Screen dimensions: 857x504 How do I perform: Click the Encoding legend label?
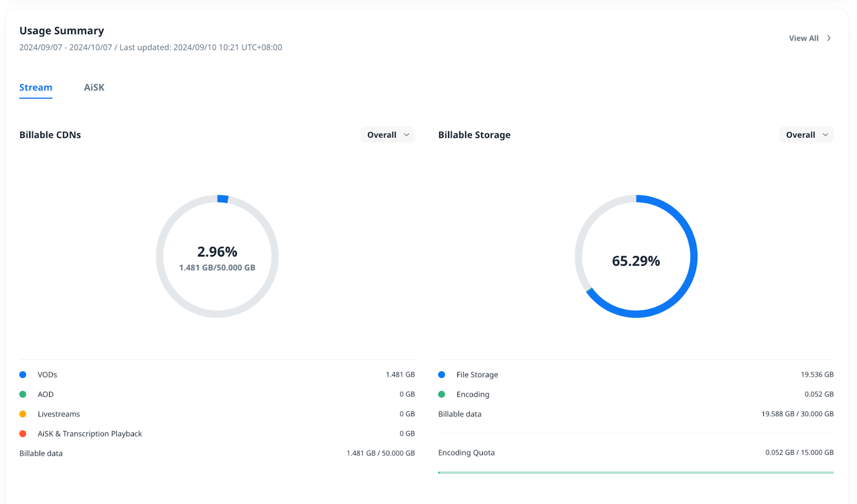click(473, 394)
